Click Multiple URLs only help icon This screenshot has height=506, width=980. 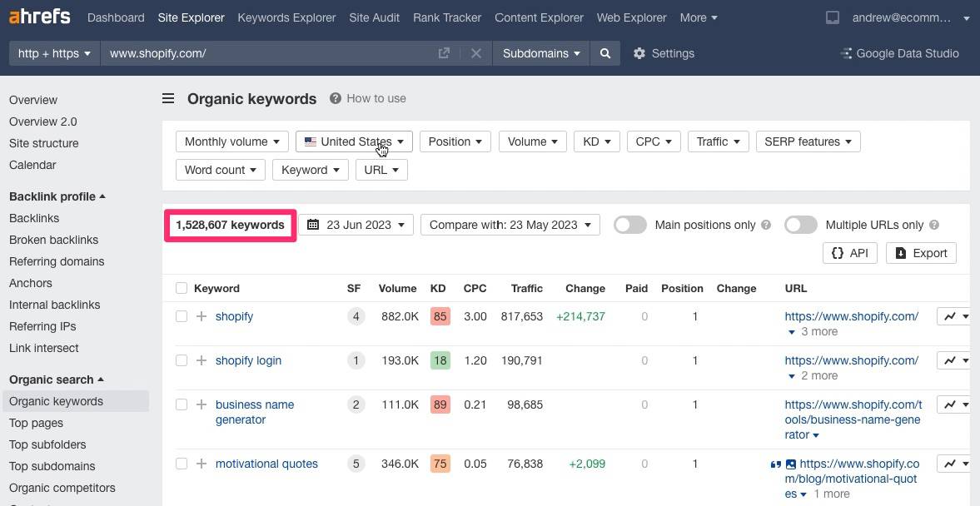pyautogui.click(x=934, y=225)
